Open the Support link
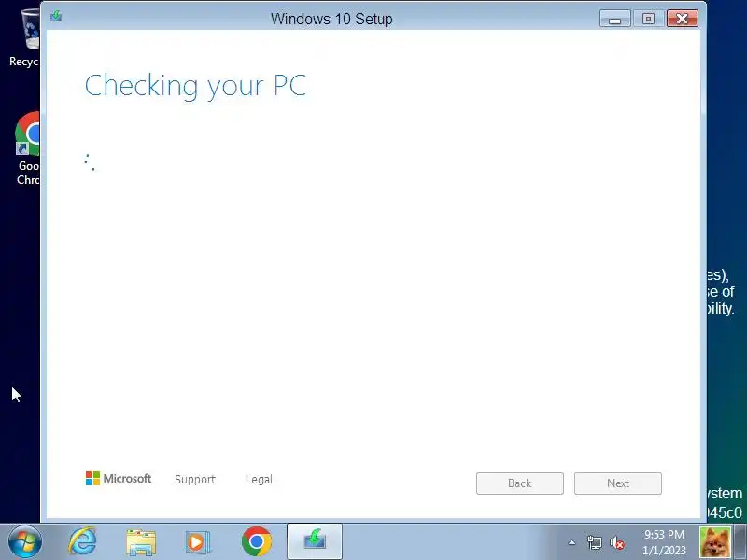Image resolution: width=747 pixels, height=560 pixels. [195, 479]
